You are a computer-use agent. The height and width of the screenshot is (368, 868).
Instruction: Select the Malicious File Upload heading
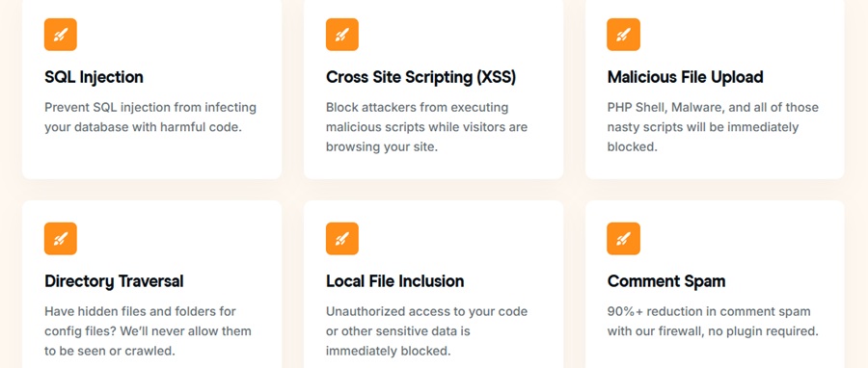[686, 77]
